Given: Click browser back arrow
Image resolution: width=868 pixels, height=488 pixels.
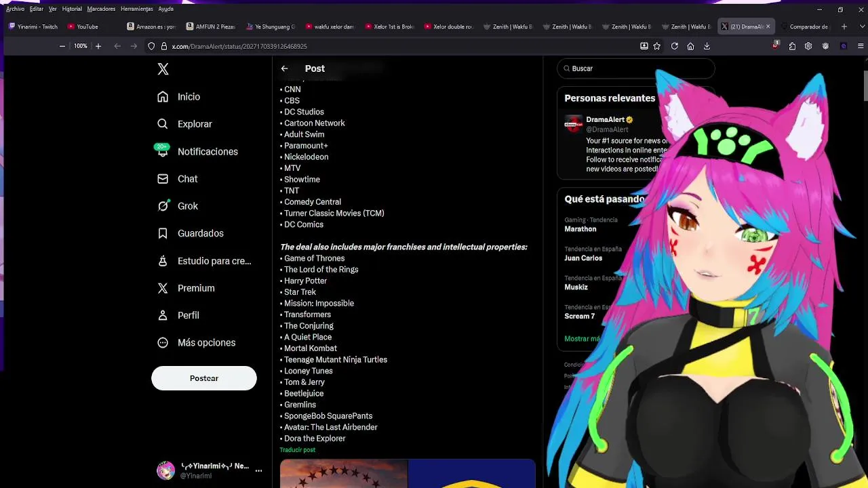Looking at the screenshot, I should [x=117, y=46].
